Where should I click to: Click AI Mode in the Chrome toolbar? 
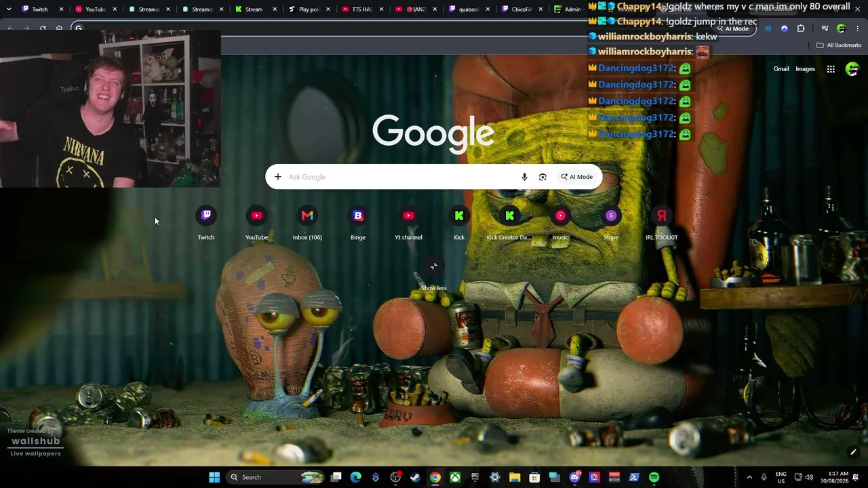click(733, 28)
